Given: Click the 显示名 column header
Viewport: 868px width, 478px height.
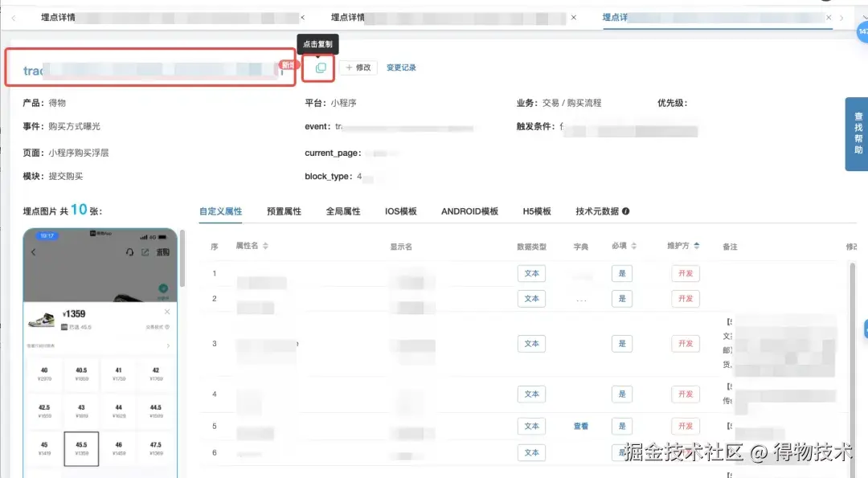Looking at the screenshot, I should coord(401,247).
